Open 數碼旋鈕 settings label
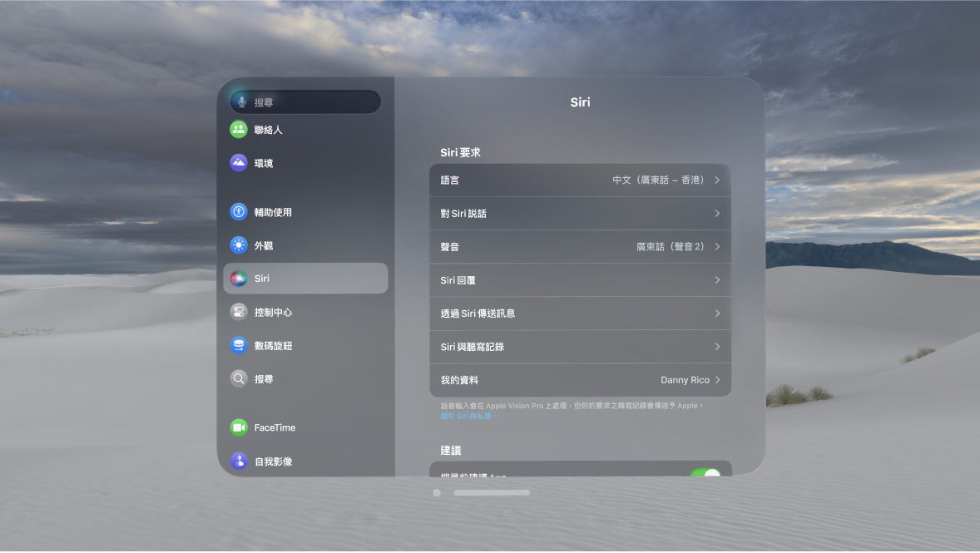980x553 pixels. tap(273, 346)
